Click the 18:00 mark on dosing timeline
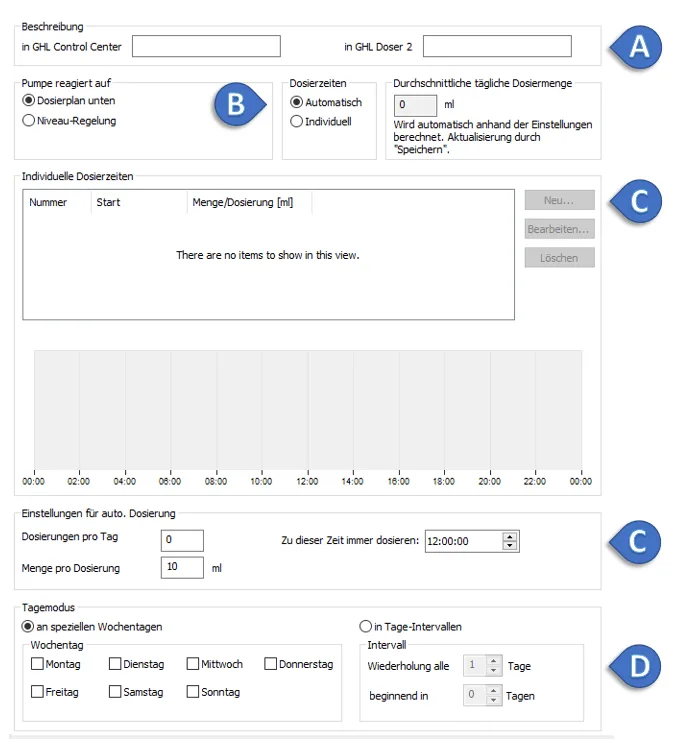Image resolution: width=678 pixels, height=754 pixels. tap(444, 481)
